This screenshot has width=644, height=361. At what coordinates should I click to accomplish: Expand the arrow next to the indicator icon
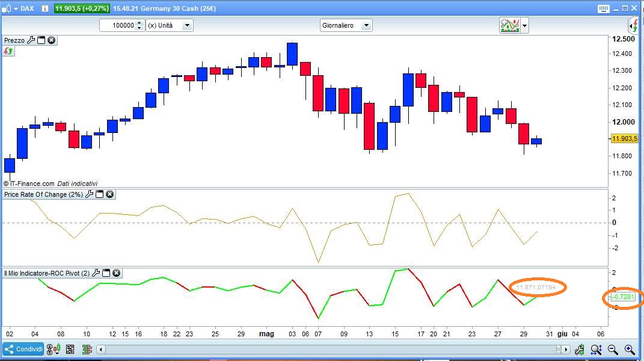click(x=524, y=25)
